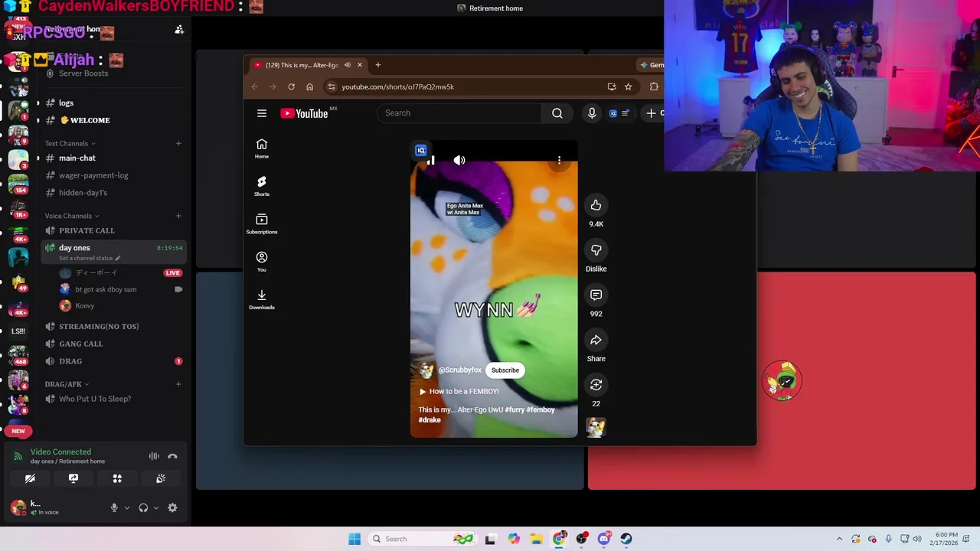The width and height of the screenshot is (980, 551).
Task: Disconnect from the Discord voice call
Action: click(x=172, y=456)
